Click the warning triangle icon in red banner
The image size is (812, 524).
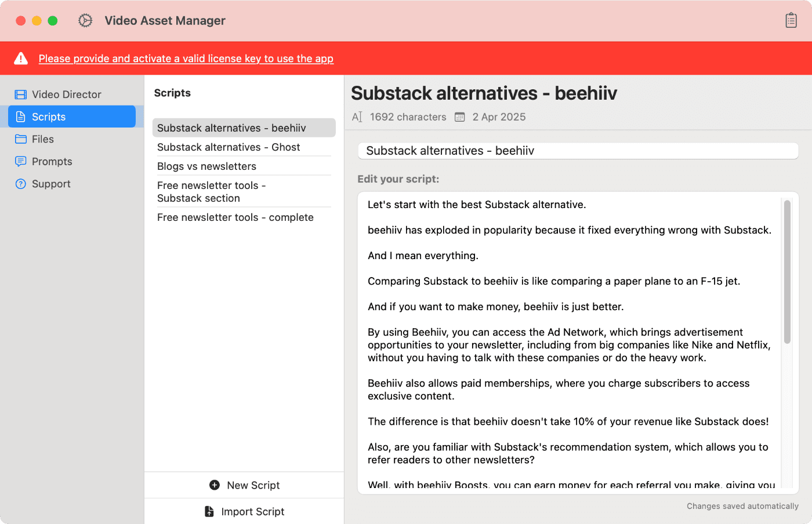point(21,59)
